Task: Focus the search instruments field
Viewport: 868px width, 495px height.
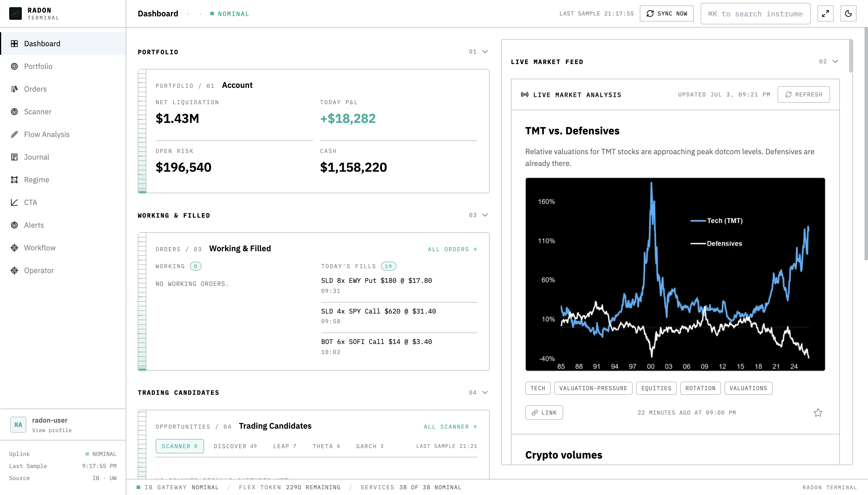Action: (x=755, y=13)
